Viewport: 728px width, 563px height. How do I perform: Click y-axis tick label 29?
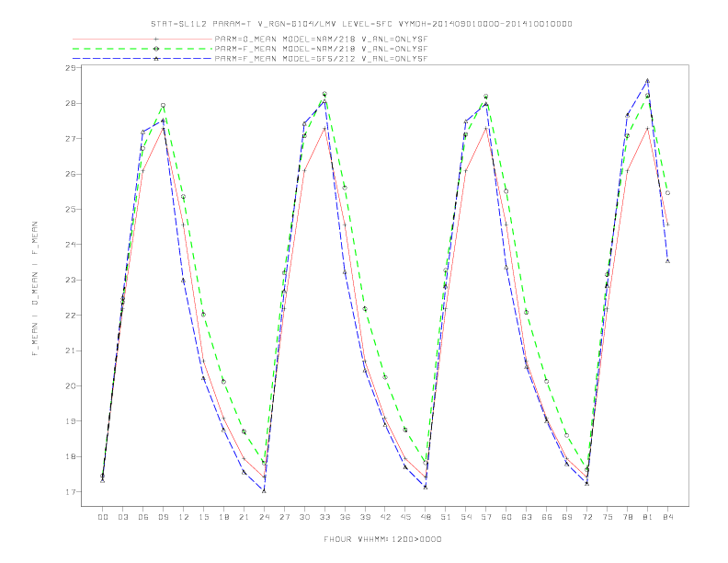(x=71, y=68)
